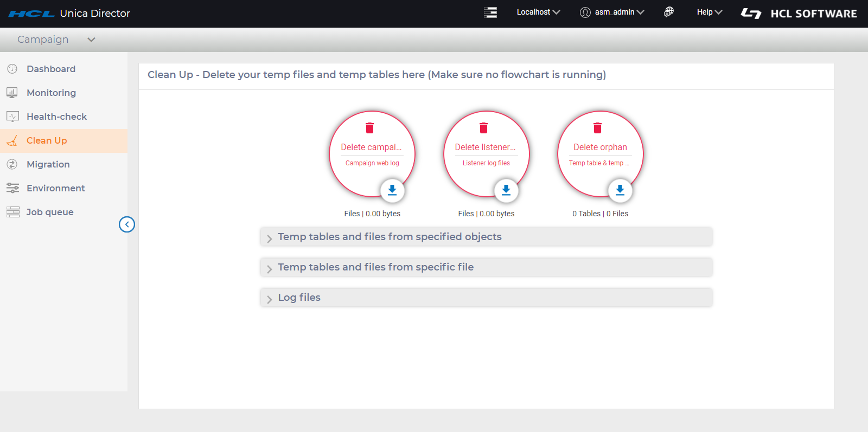
Task: Open the asm_admin user menu
Action: coord(612,12)
